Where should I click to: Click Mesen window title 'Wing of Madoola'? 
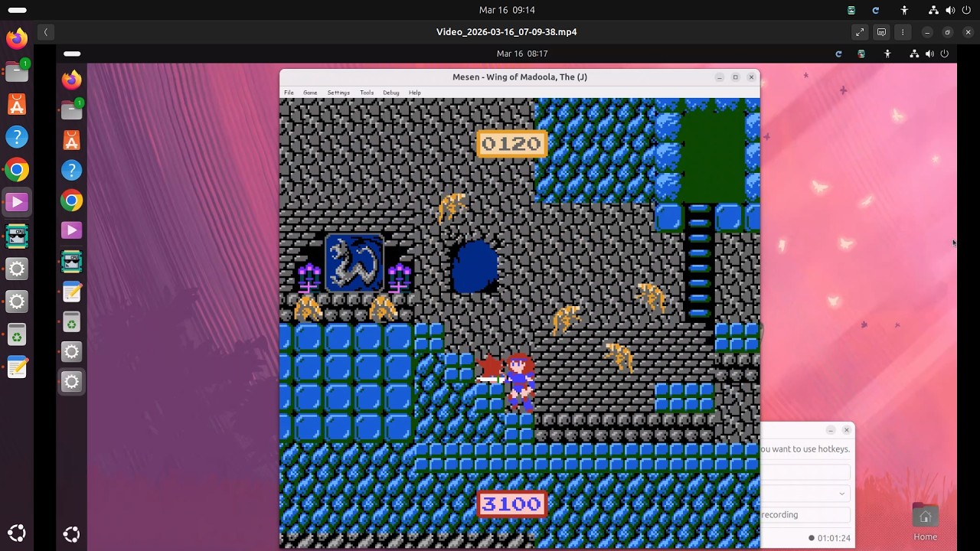(x=520, y=77)
